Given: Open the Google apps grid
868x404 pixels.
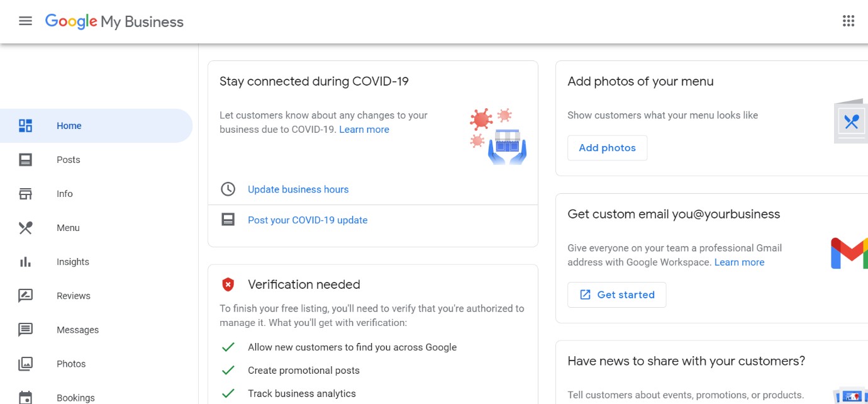Looking at the screenshot, I should [849, 21].
